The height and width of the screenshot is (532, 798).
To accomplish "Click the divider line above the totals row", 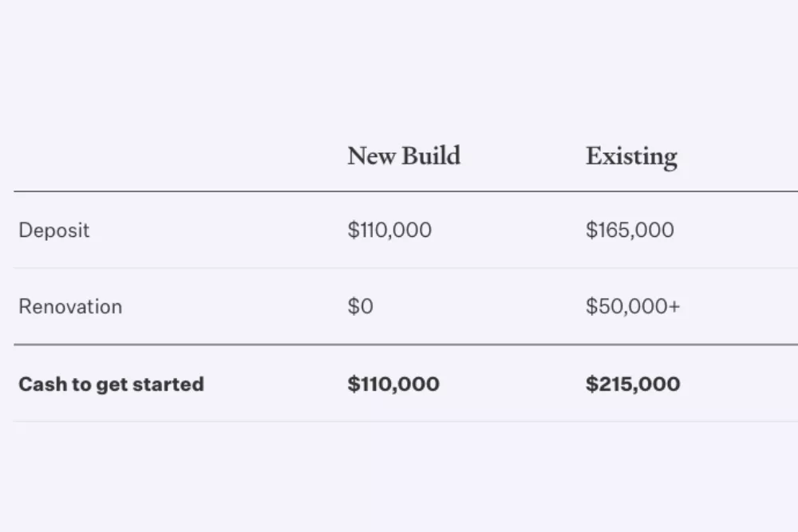I will click(405, 345).
